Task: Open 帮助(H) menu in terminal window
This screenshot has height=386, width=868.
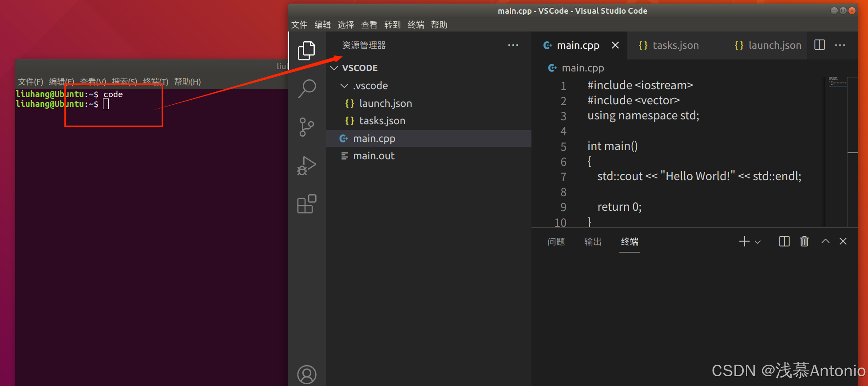Action: coord(187,82)
